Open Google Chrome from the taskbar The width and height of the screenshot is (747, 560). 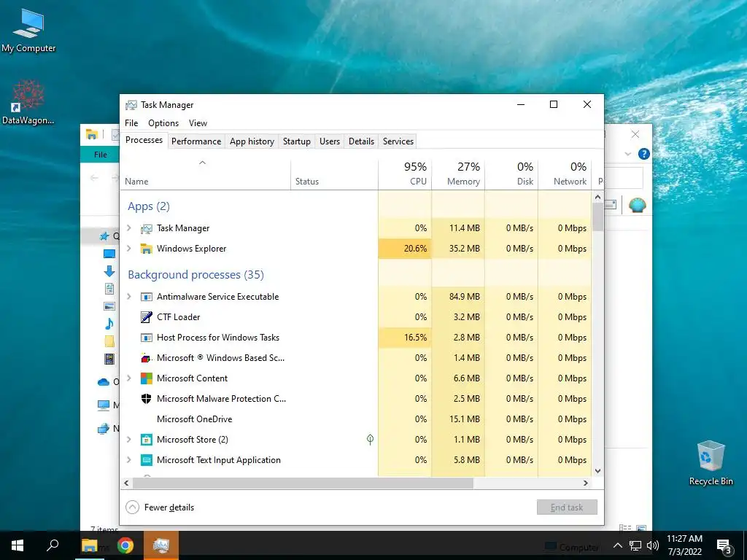pyautogui.click(x=125, y=545)
